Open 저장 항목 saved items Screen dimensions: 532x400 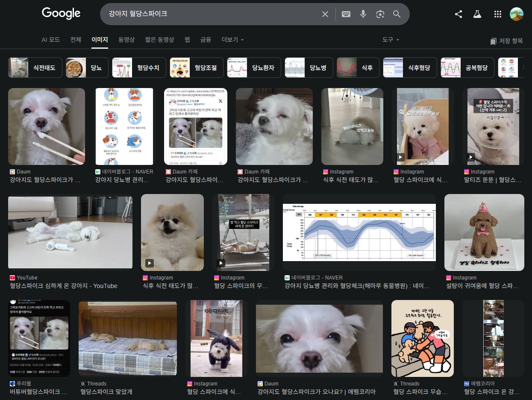506,41
